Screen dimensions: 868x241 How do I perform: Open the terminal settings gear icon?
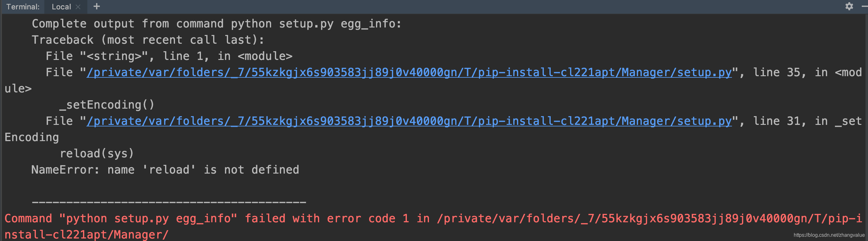[850, 7]
